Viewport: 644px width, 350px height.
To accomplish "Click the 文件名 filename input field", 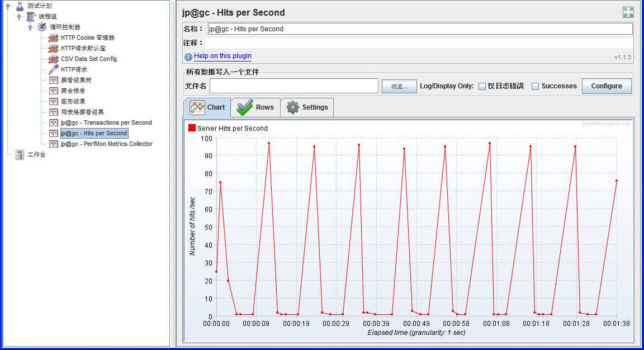I will [x=293, y=86].
